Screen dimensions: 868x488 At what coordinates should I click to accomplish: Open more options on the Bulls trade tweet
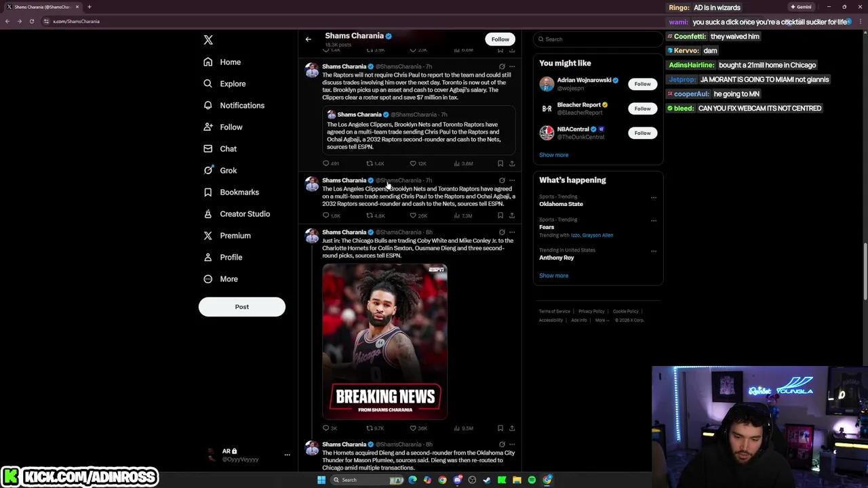(512, 232)
